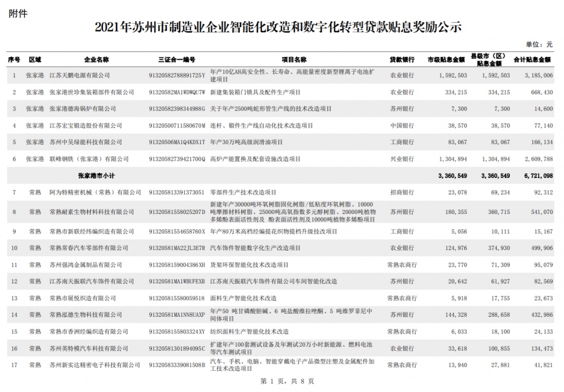564x392 pixels.
Task: Click code '91320583339081508B'
Action: (x=177, y=365)
